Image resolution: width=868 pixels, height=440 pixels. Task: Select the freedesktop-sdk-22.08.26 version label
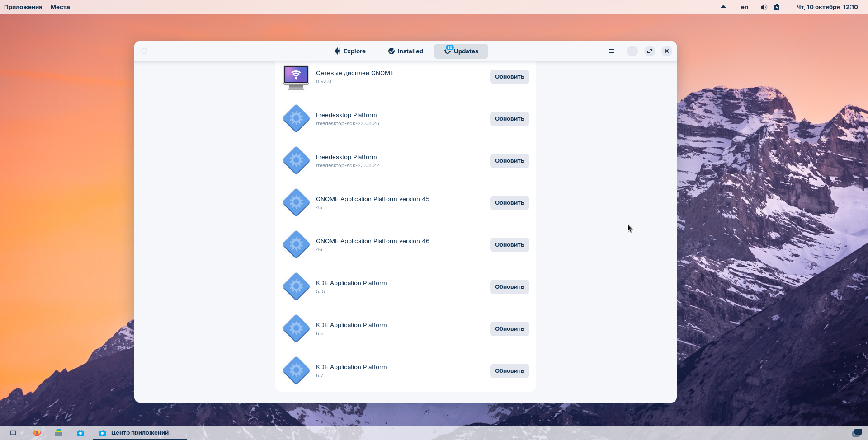(348, 123)
